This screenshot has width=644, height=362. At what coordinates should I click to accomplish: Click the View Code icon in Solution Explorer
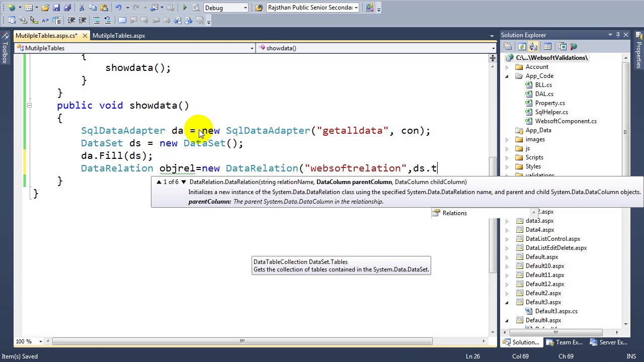[548, 46]
